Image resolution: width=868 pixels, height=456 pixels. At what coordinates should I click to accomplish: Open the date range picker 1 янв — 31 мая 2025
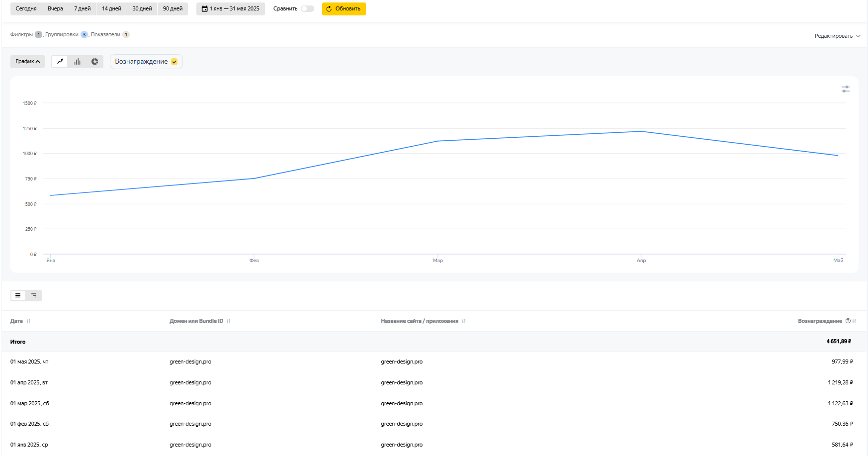click(231, 9)
